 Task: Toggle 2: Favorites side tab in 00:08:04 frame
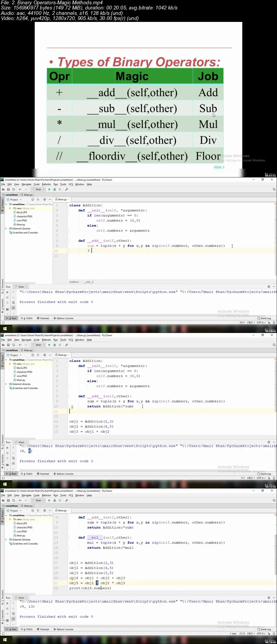(2, 306)
